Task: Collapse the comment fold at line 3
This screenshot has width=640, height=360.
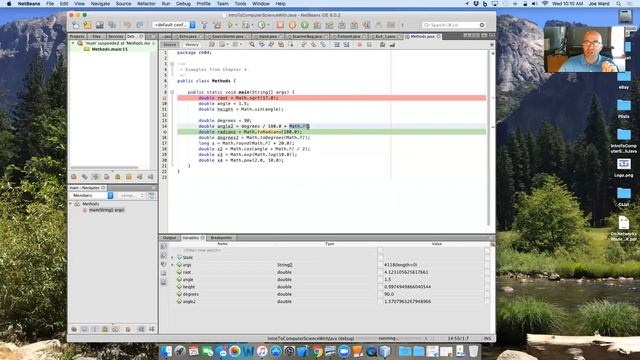Action: pos(172,64)
